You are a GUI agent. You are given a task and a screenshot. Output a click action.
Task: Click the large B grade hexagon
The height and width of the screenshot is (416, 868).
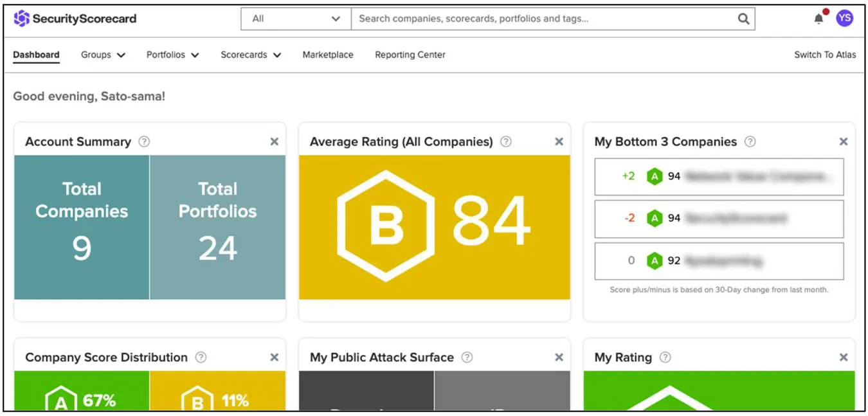tap(386, 226)
